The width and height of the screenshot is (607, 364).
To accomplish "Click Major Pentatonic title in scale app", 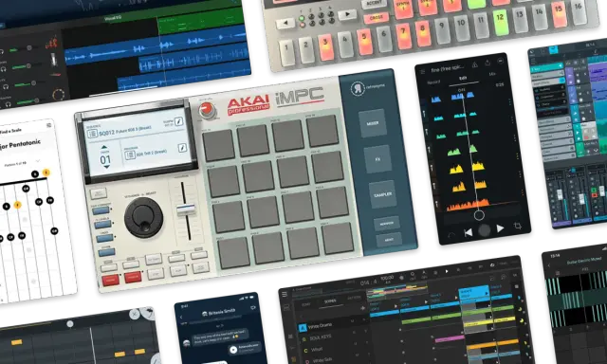I will (x=19, y=145).
